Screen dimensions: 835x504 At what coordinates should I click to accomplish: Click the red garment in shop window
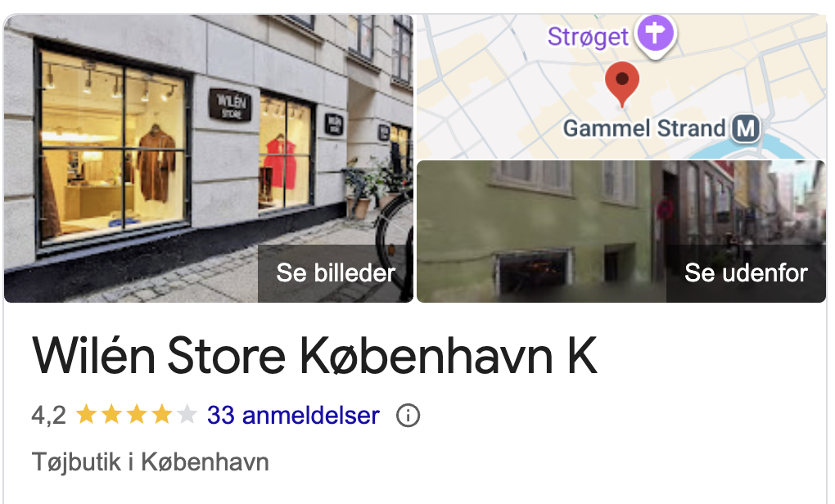pyautogui.click(x=280, y=162)
